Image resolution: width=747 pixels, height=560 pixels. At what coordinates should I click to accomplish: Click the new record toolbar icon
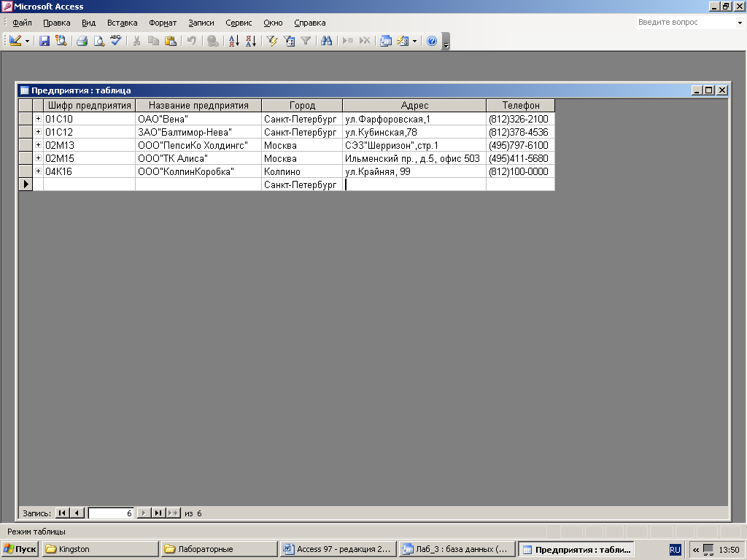348,41
